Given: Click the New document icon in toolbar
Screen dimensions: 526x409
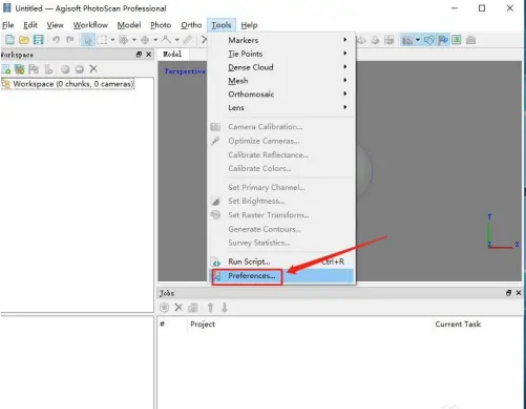Looking at the screenshot, I should point(9,40).
